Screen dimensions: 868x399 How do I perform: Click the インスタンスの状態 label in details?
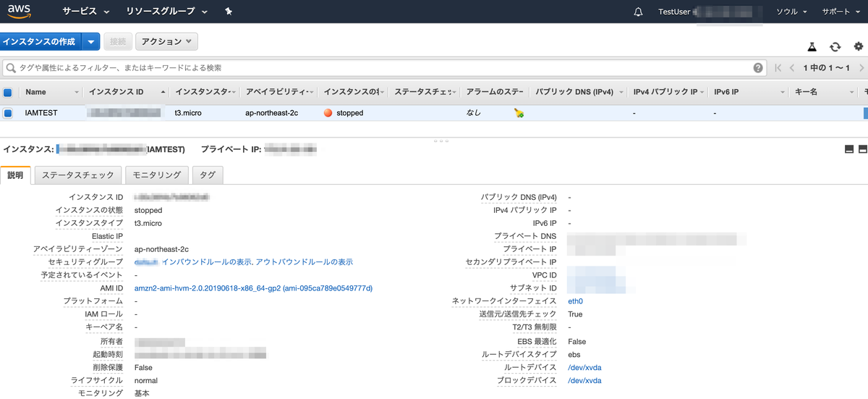[88, 210]
